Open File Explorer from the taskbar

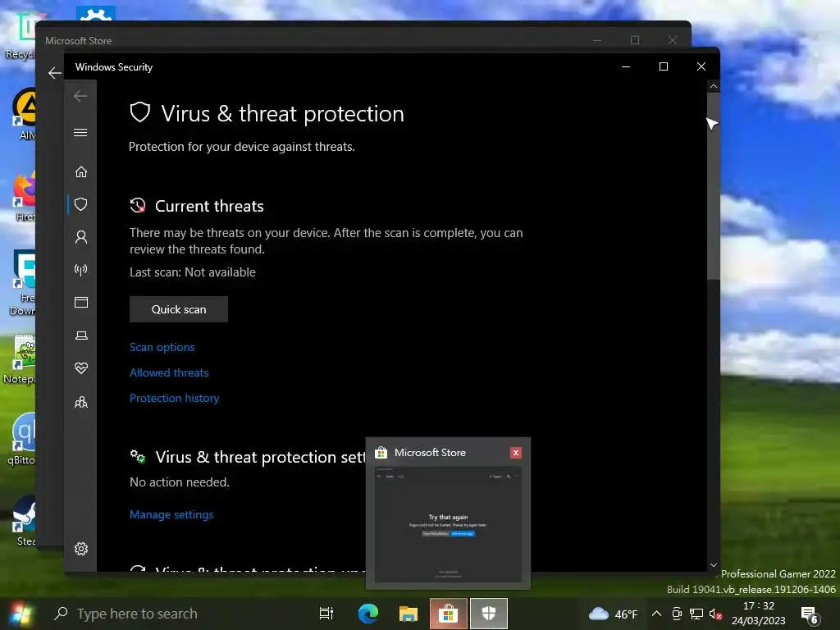click(x=409, y=614)
